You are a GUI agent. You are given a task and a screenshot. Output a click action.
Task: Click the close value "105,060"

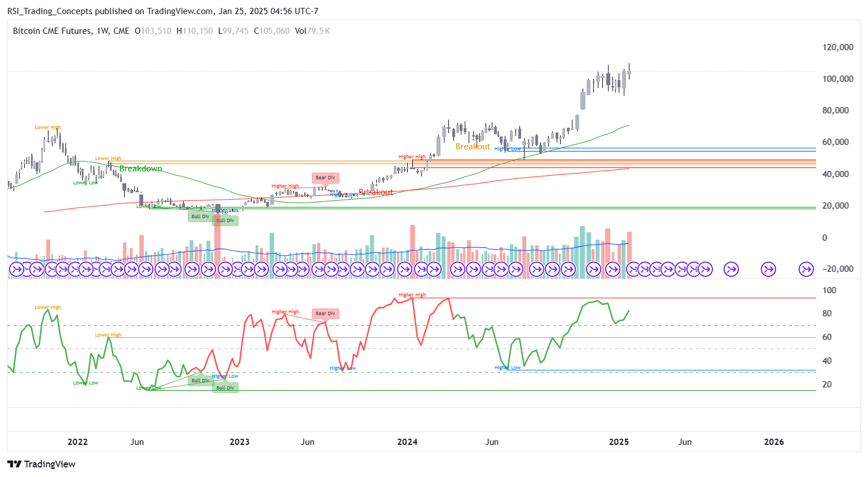point(275,31)
